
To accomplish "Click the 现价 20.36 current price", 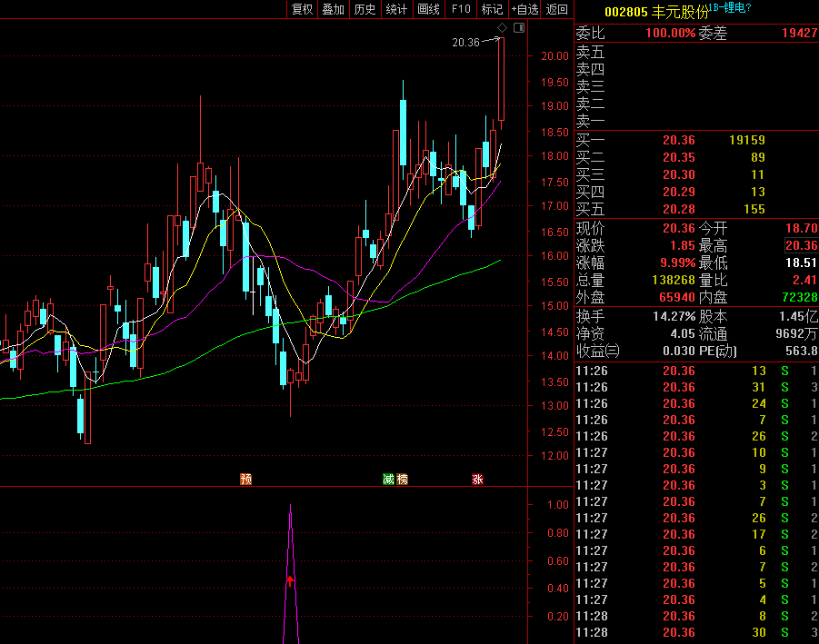I will (x=679, y=229).
